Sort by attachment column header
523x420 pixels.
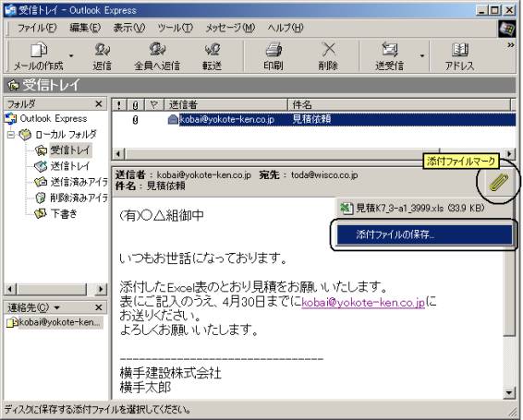tap(135, 105)
